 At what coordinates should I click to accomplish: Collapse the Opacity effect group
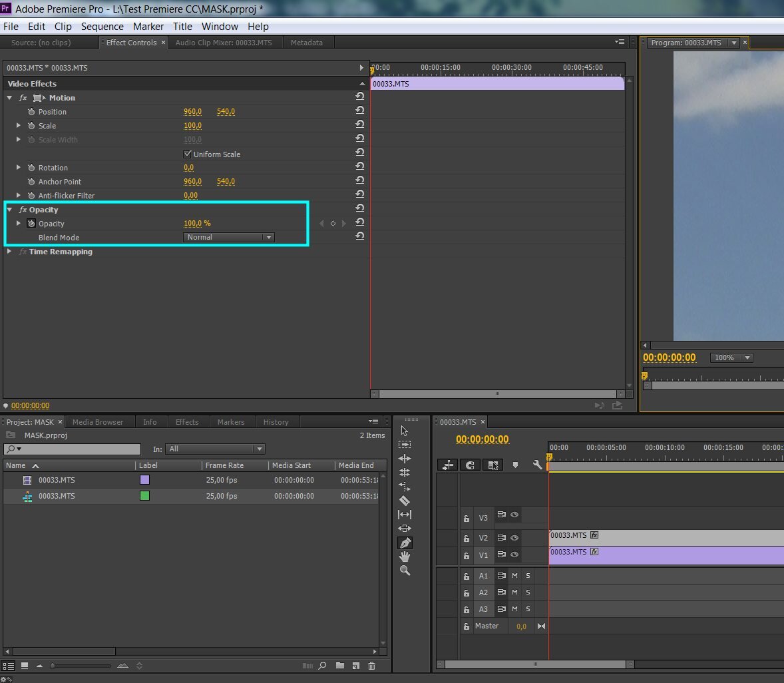click(9, 210)
